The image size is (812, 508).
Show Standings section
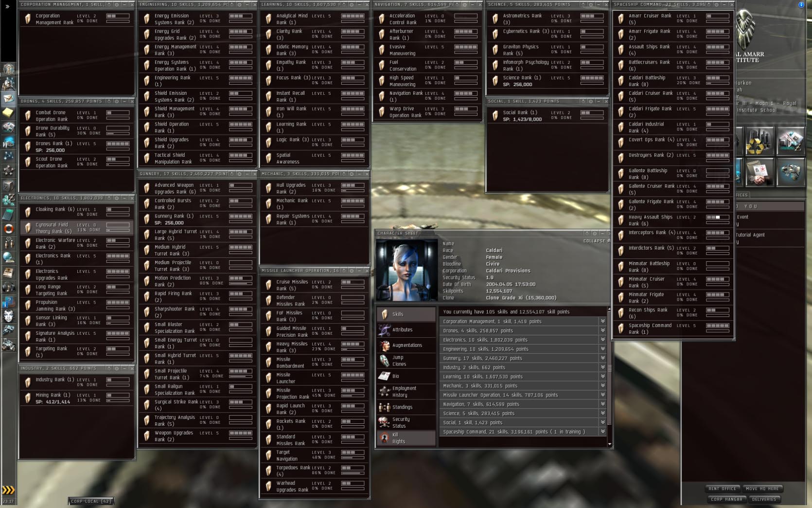pos(406,407)
